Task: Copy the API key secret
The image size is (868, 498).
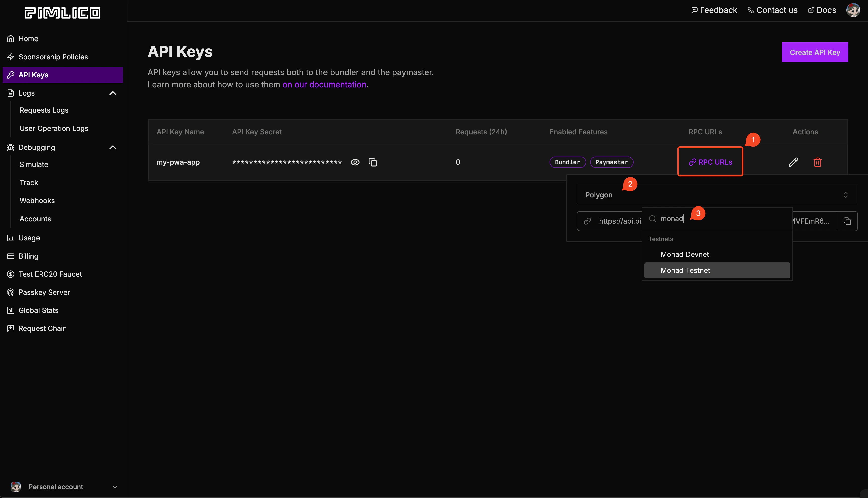Action: [x=373, y=162]
